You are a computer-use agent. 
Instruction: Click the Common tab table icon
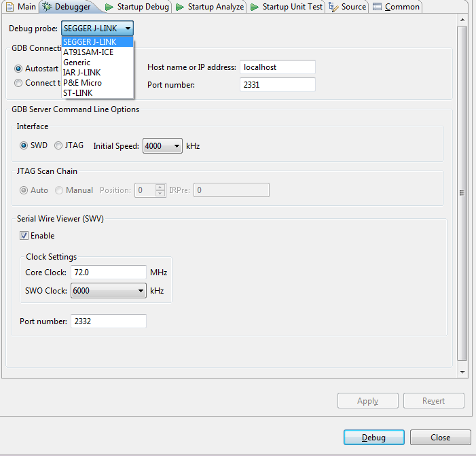click(x=377, y=7)
